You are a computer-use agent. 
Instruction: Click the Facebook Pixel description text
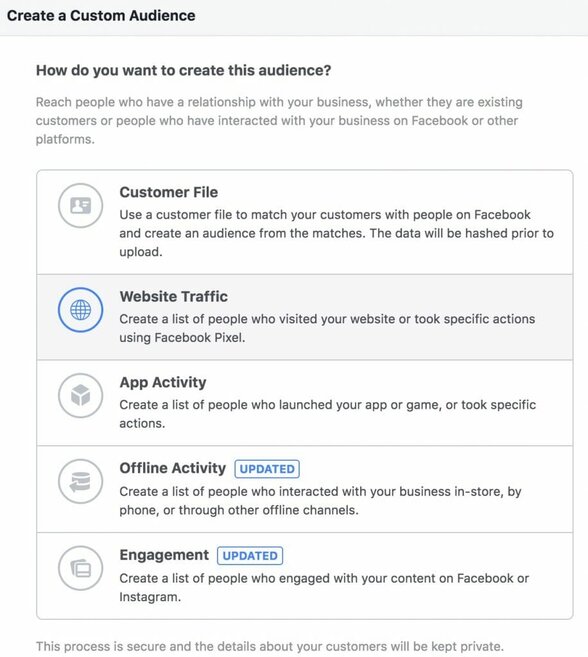(x=327, y=328)
